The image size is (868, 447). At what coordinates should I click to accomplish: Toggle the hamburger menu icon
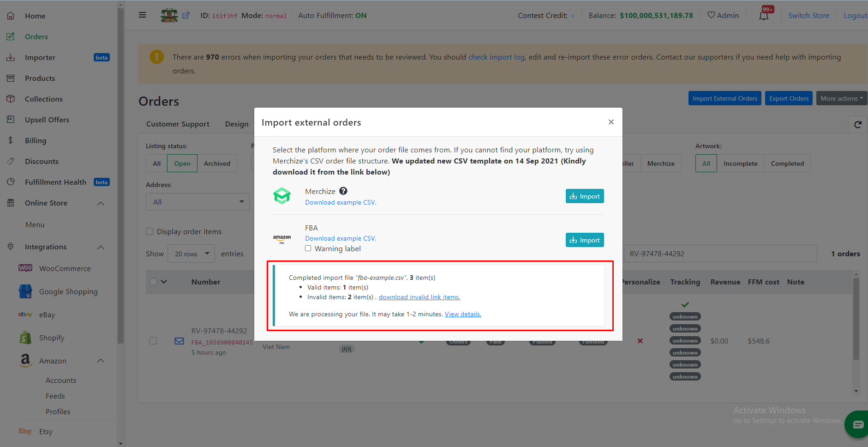(143, 15)
